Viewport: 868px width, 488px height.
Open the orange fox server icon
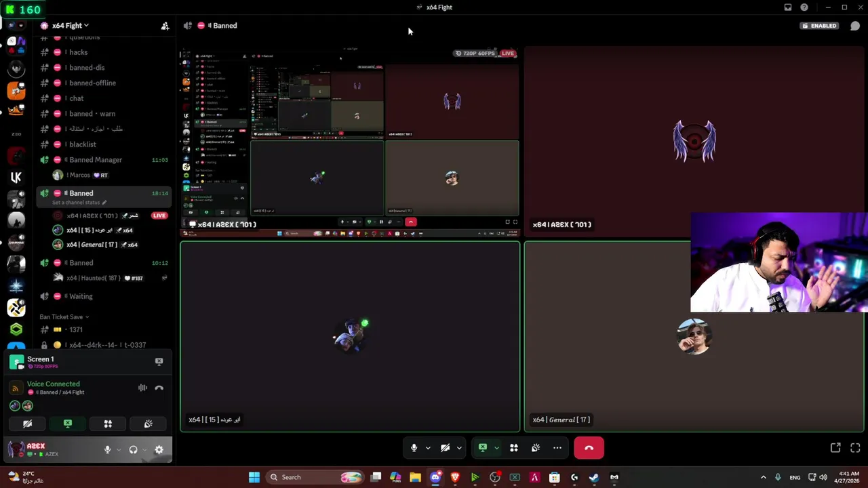[x=16, y=90]
